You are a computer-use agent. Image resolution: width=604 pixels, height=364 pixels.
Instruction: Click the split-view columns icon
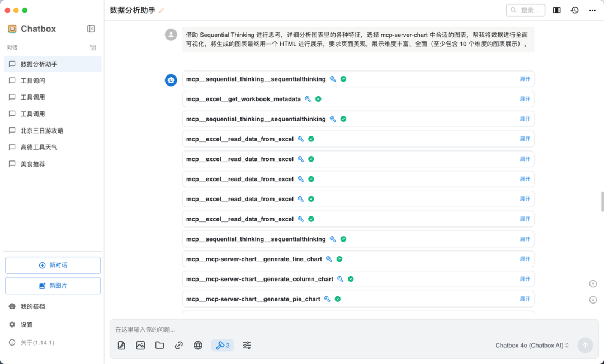point(555,10)
